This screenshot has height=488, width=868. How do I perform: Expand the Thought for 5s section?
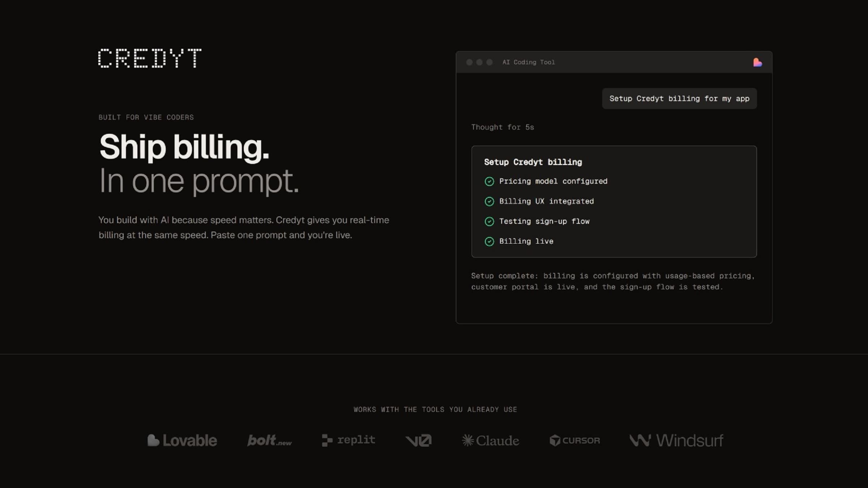502,127
